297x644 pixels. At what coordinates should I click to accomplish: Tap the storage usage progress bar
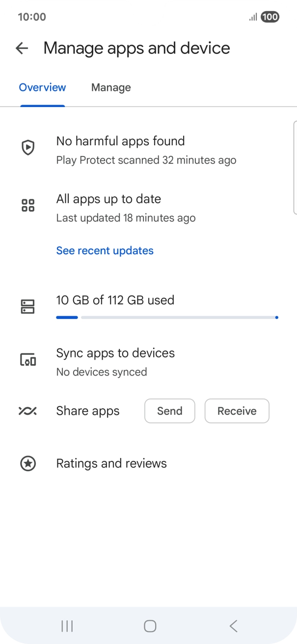167,318
